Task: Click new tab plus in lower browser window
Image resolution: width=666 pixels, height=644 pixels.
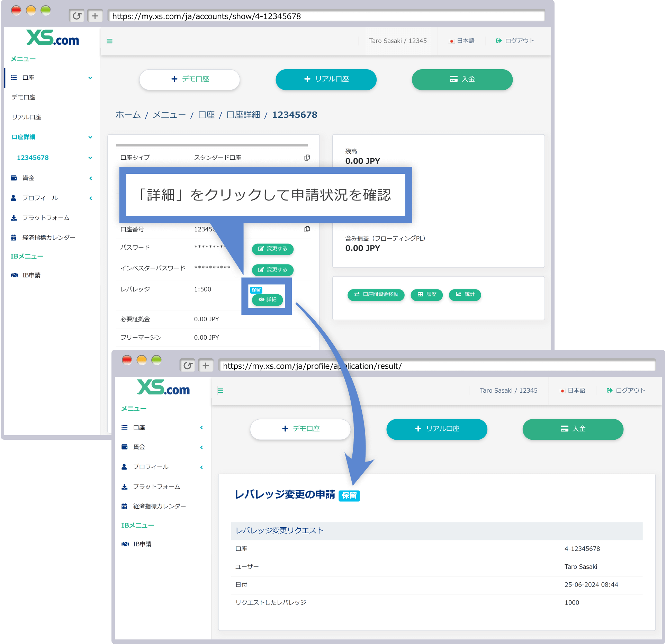Action: click(x=206, y=366)
